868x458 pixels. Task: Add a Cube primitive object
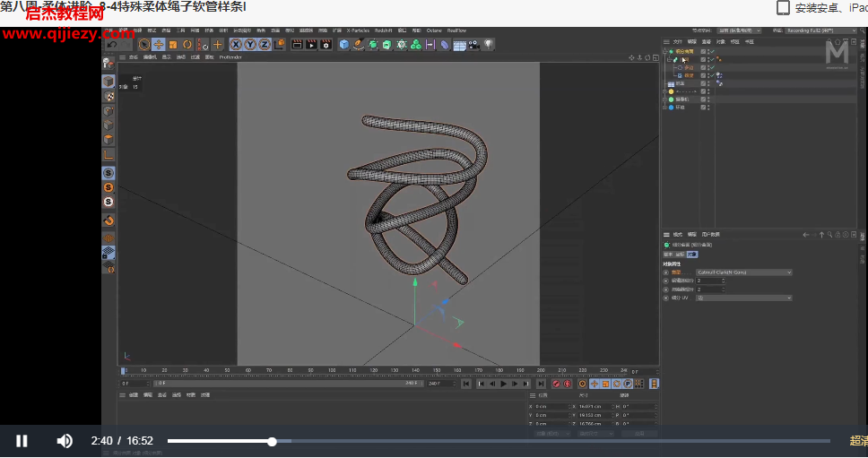click(x=343, y=45)
